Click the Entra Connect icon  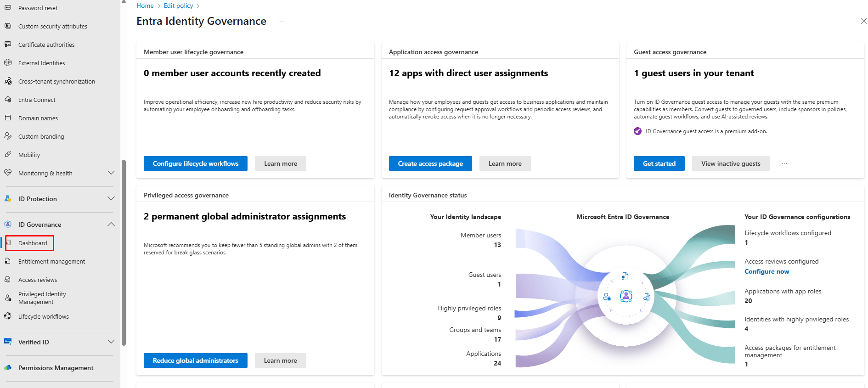coord(8,100)
